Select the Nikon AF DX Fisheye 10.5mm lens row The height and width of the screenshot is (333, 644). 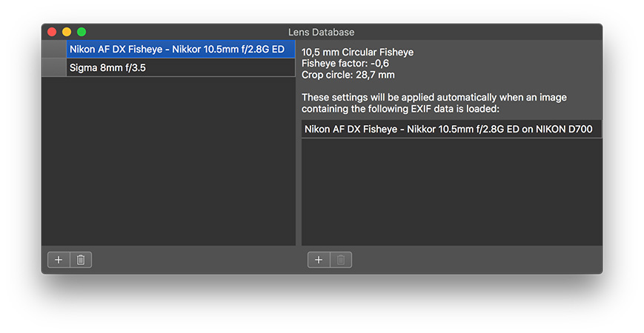pos(181,50)
